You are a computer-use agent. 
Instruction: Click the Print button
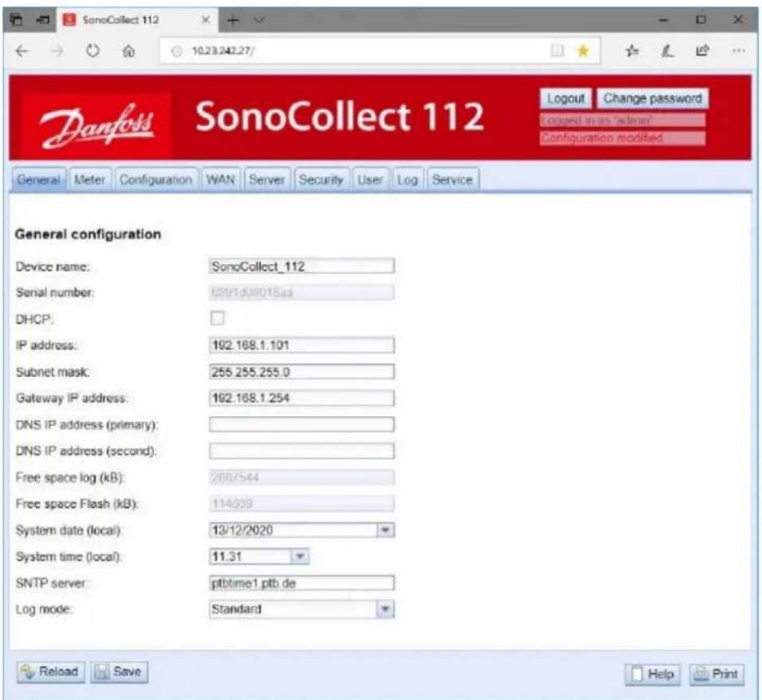point(717,674)
